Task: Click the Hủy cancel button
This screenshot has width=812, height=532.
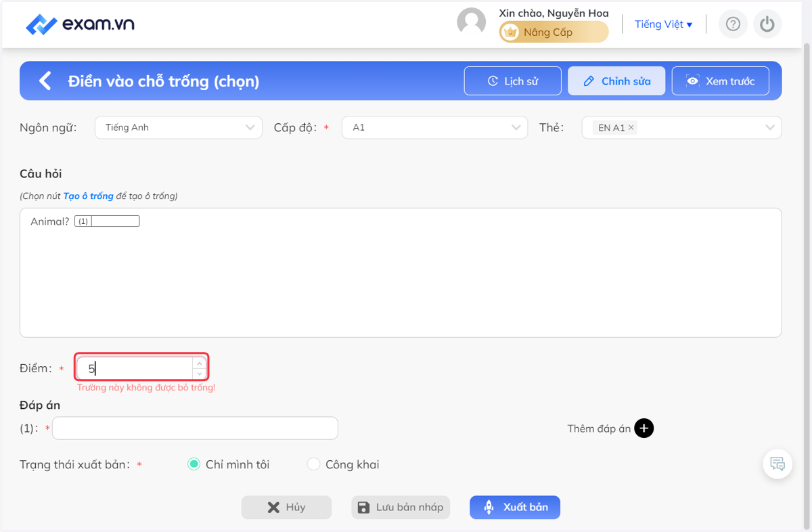Action: (x=286, y=508)
